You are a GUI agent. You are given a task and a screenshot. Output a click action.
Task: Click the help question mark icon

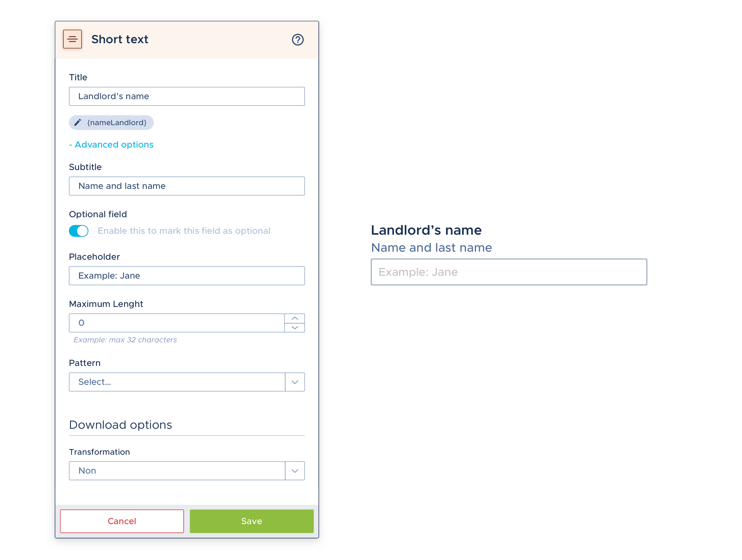point(298,39)
